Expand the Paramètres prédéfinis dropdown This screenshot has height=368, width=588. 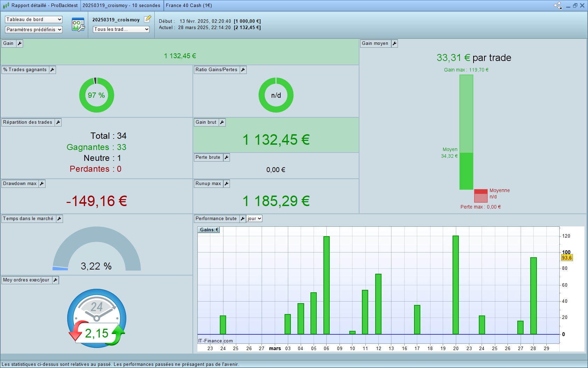[x=34, y=29]
